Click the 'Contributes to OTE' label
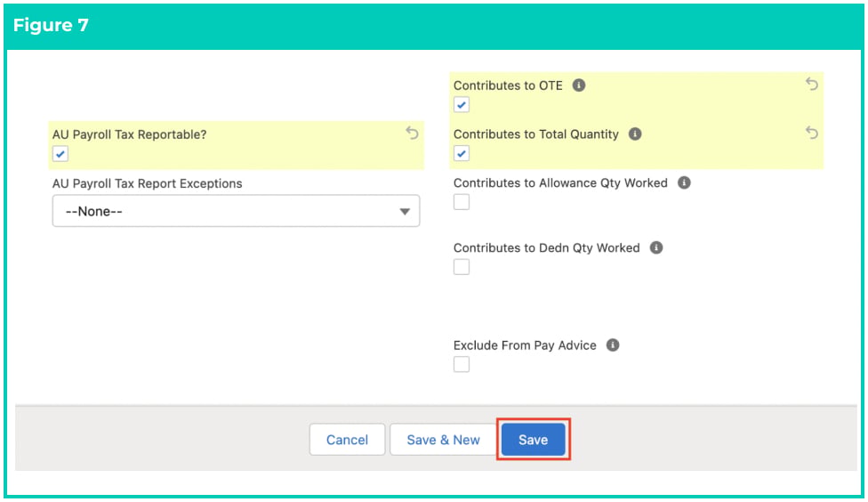 coord(508,85)
